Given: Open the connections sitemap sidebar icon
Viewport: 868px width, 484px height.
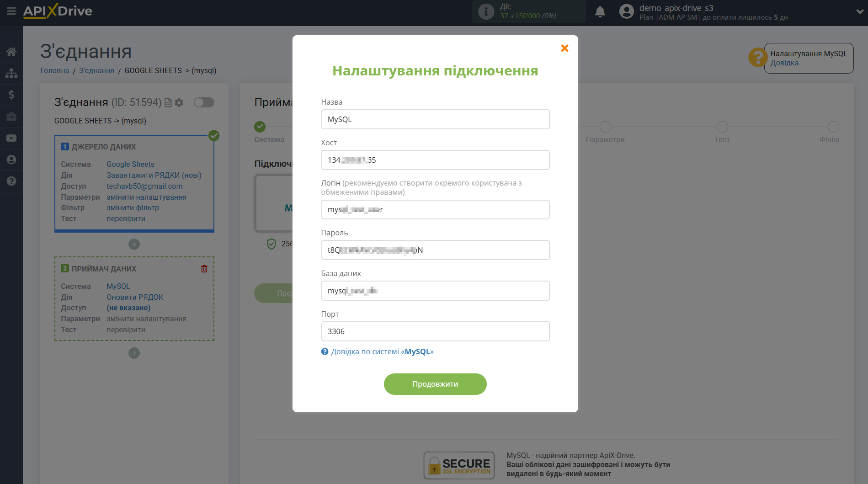Looking at the screenshot, I should (x=11, y=73).
